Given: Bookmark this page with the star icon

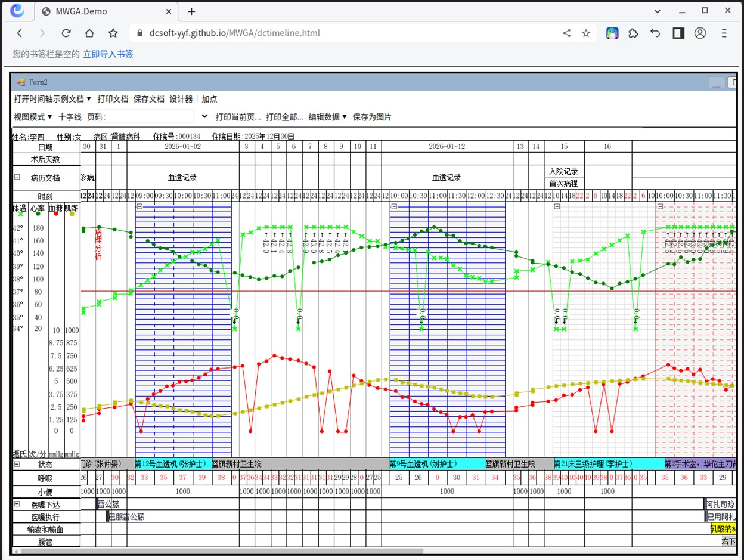Looking at the screenshot, I should click(x=113, y=33).
